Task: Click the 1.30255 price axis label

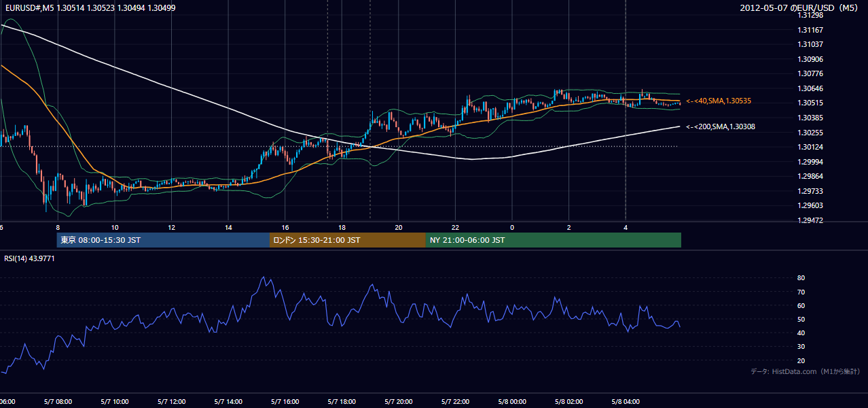Action: pyautogui.click(x=811, y=133)
